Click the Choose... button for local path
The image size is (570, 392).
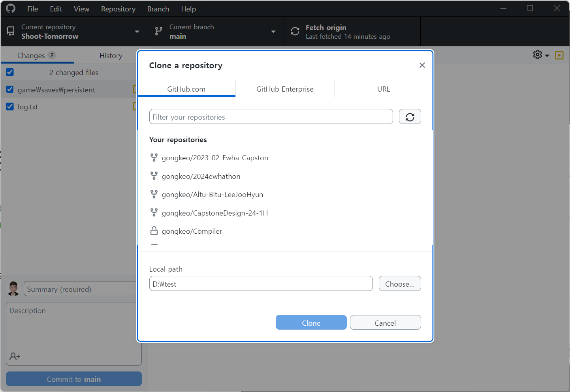click(400, 283)
